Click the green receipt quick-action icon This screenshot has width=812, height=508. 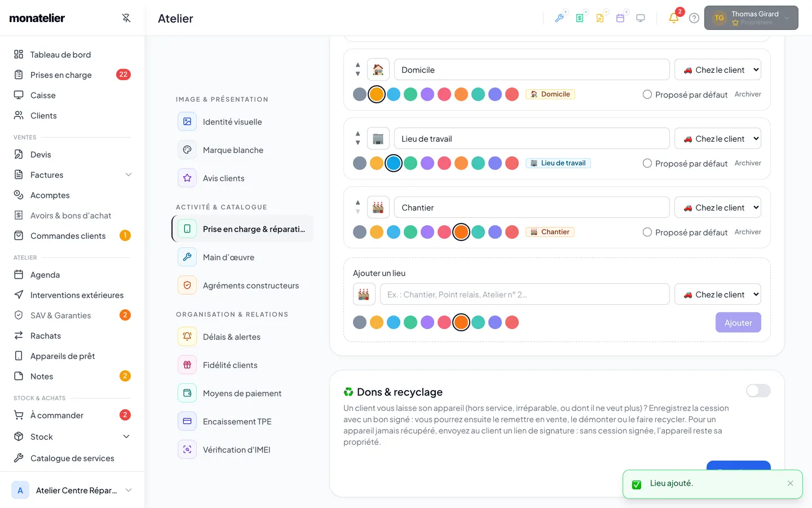pyautogui.click(x=580, y=18)
